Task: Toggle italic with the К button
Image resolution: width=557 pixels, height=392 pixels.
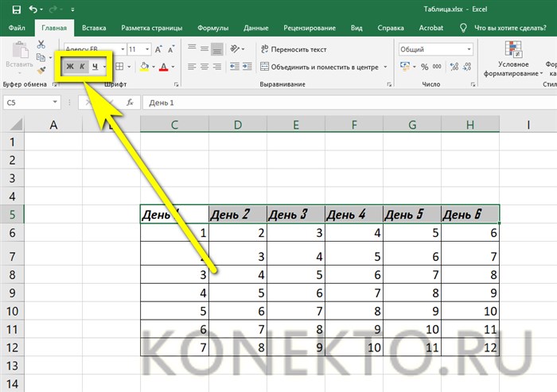Action: [83, 67]
